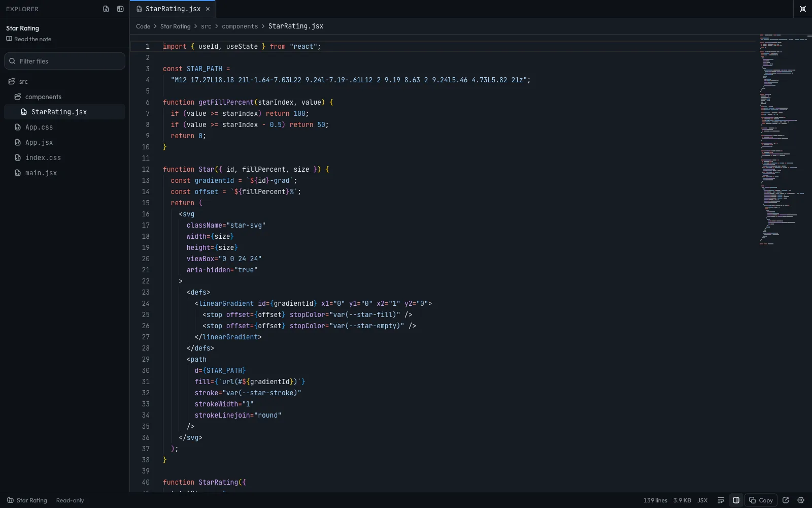The image size is (812, 508).
Task: Collapse the src folder
Action: [x=64, y=81]
